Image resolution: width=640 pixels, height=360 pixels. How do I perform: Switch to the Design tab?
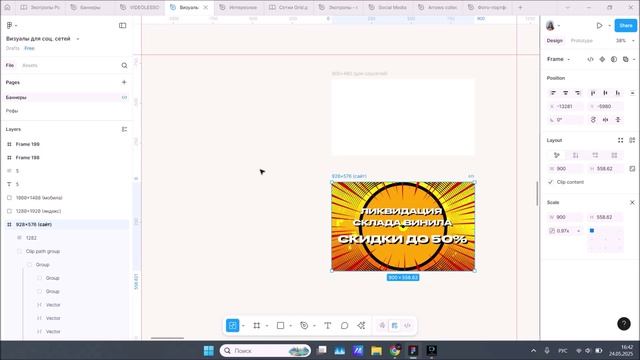point(555,40)
